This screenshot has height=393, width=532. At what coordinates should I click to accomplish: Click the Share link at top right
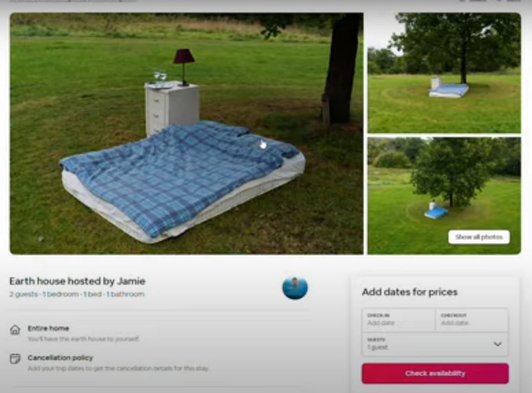click(473, 1)
